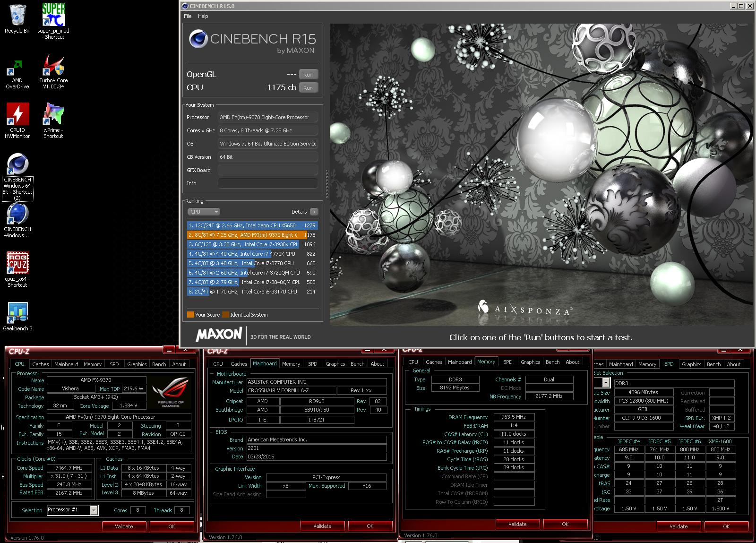The image size is (756, 543).
Task: Click the Cinebench title bar app icon
Action: tap(184, 6)
